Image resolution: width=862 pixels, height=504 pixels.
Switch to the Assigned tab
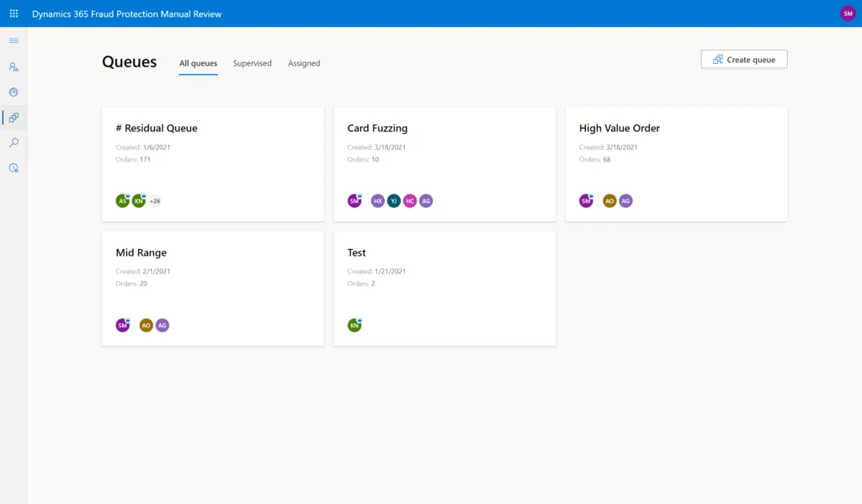tap(304, 63)
